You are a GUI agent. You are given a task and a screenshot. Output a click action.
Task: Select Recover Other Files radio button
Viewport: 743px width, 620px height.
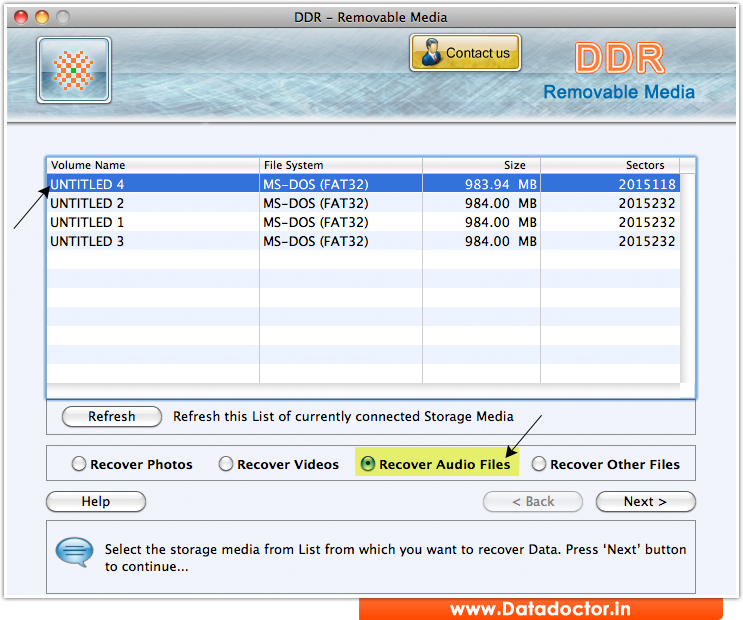click(539, 464)
